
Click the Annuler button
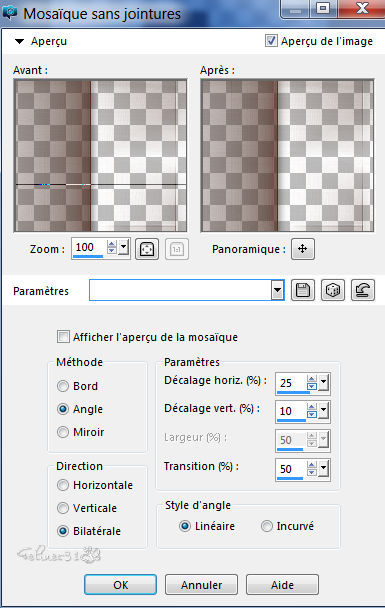click(x=201, y=584)
